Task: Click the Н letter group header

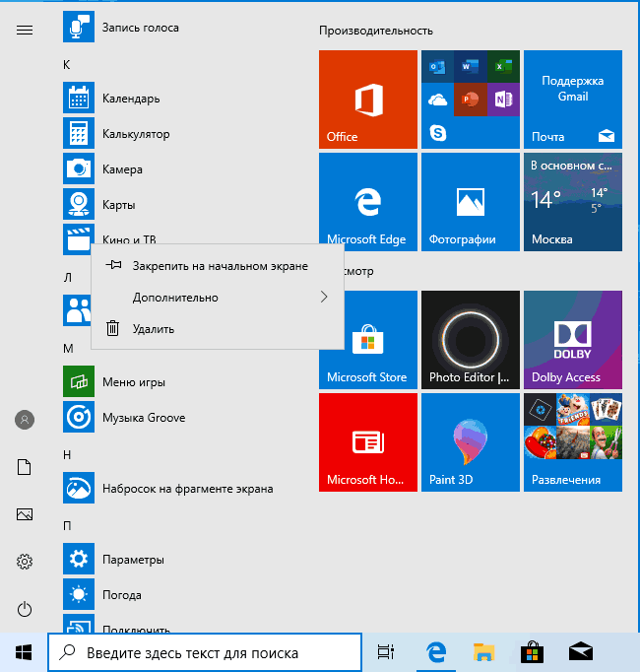Action: [x=67, y=454]
